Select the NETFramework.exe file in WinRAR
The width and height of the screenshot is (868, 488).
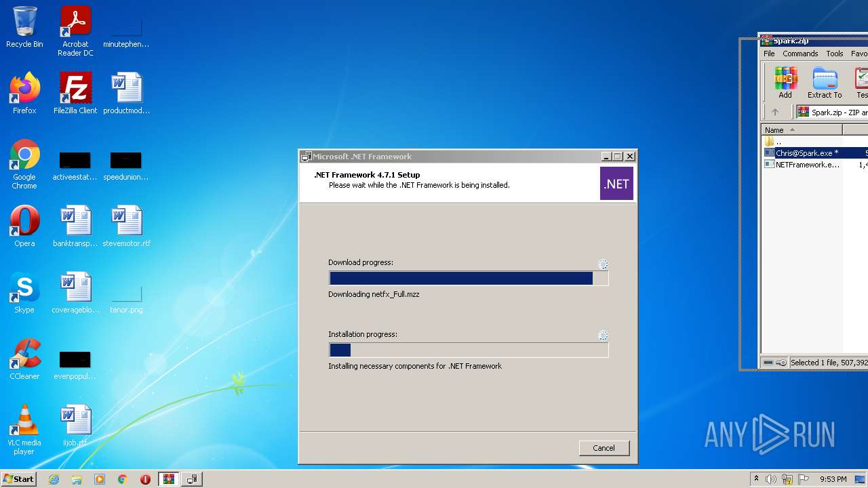click(814, 165)
